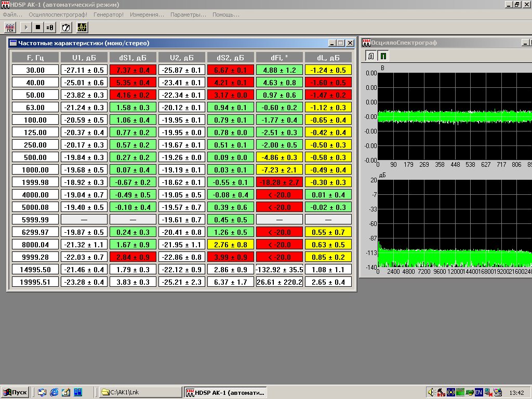Screen dimensions: 532x399
Task: Switch to C:\AK1\Lnk taskbar window
Action: pyautogui.click(x=139, y=392)
